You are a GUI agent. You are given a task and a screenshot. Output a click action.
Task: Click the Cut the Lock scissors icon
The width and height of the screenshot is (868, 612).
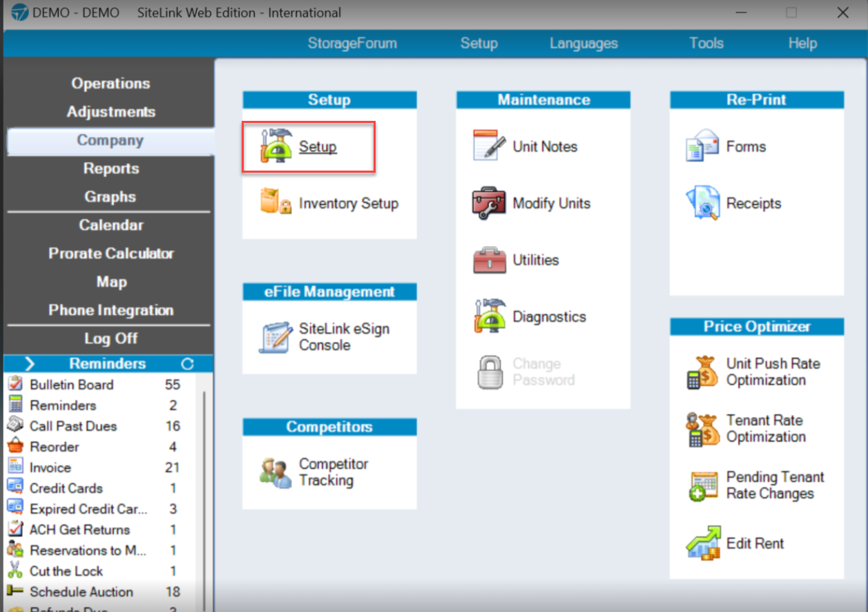[15, 571]
